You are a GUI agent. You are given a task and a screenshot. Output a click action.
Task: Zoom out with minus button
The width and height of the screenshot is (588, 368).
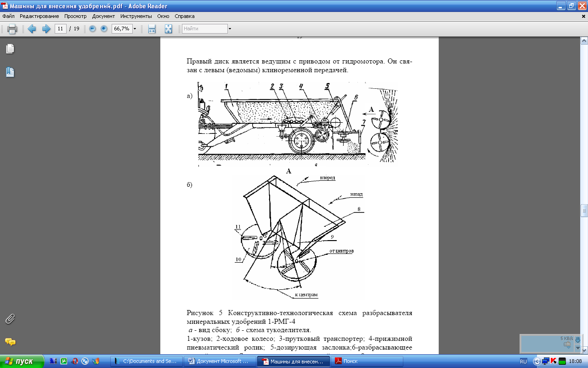[x=92, y=29]
